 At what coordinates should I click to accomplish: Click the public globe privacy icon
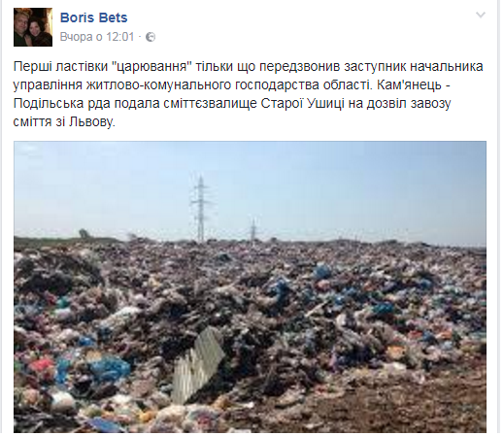tap(151, 37)
